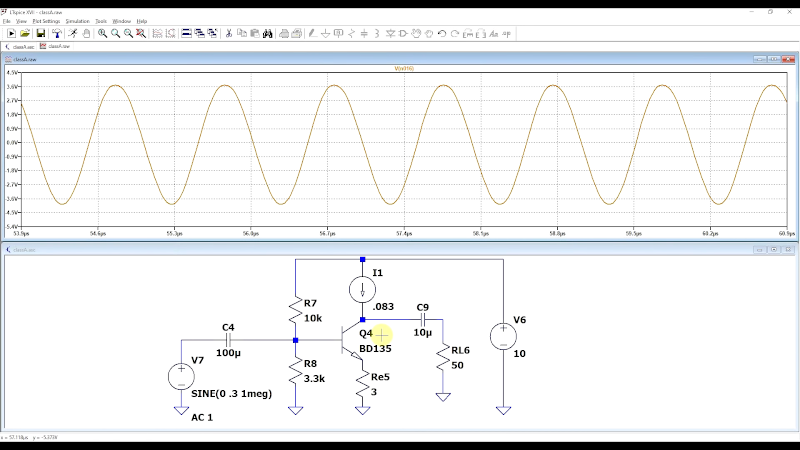
Task: Click the Undo arrow icon
Action: tap(442, 33)
